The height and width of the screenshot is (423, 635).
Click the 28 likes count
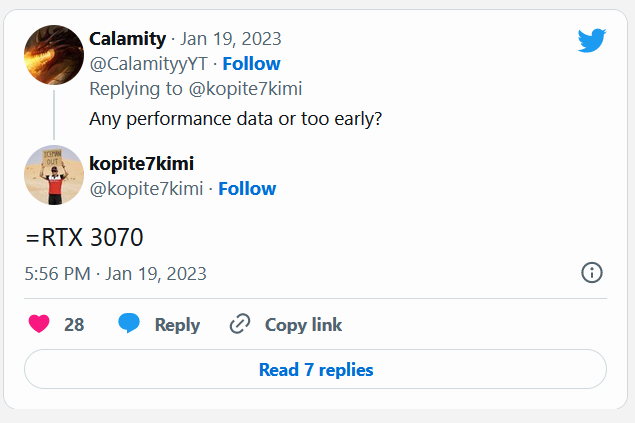pos(74,325)
